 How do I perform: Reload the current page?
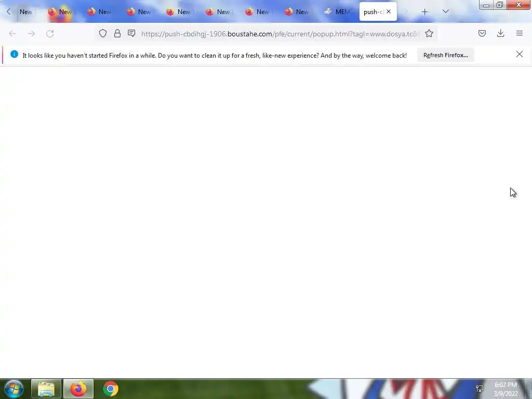click(50, 34)
